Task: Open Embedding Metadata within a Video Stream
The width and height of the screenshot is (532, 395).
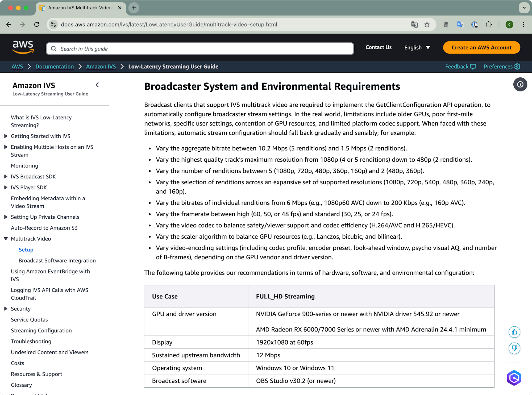Action: pyautogui.click(x=48, y=202)
